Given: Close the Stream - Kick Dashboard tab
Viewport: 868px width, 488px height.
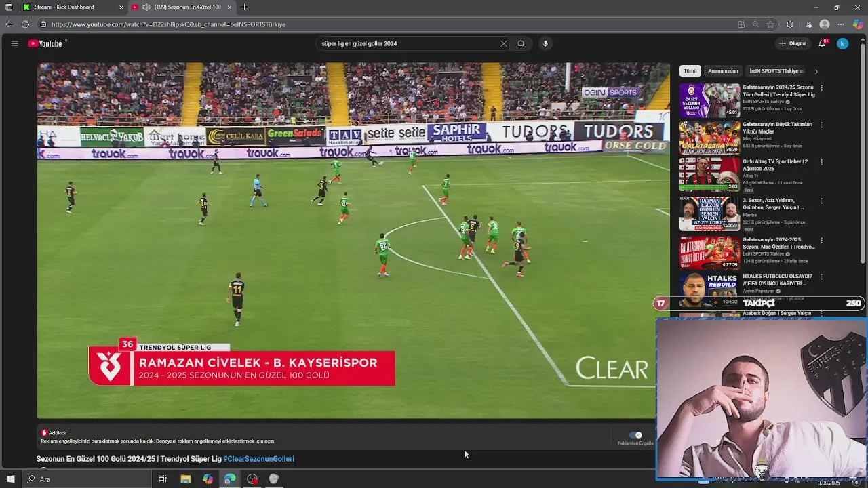Looking at the screenshot, I should 121,7.
